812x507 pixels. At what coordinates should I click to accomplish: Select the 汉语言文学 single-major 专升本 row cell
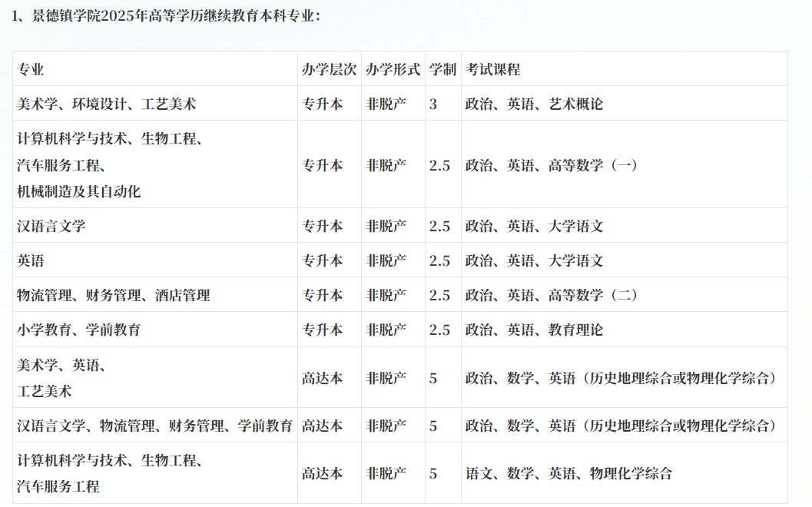click(51, 226)
